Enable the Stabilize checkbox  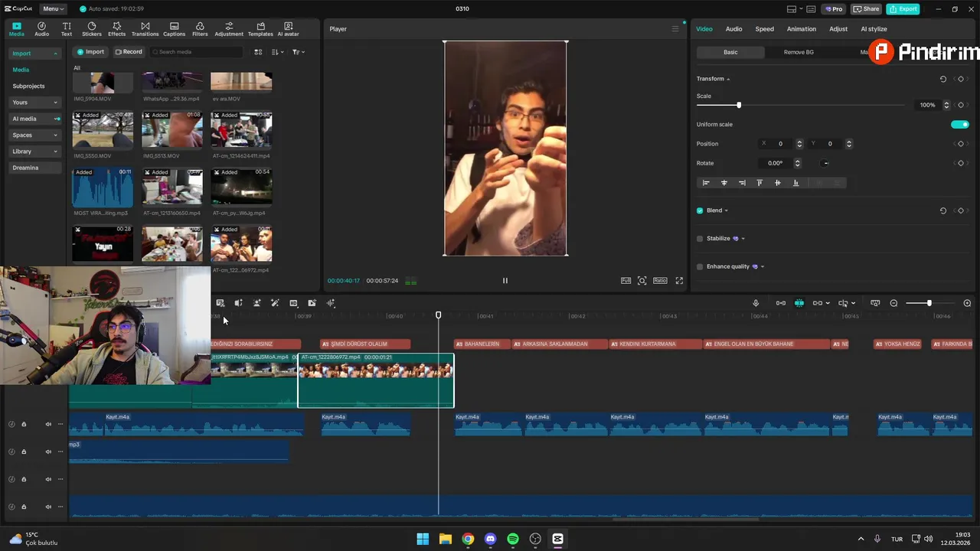pos(700,239)
